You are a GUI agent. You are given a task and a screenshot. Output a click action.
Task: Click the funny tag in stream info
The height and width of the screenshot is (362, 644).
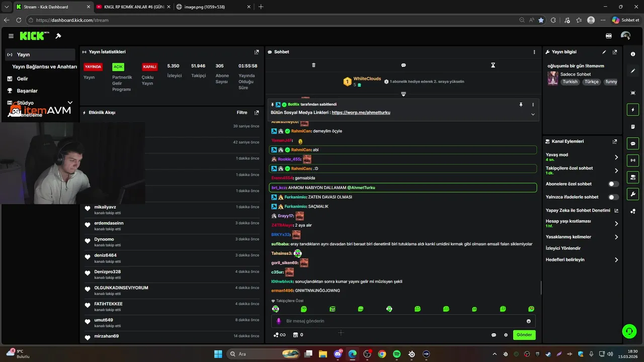tap(611, 81)
